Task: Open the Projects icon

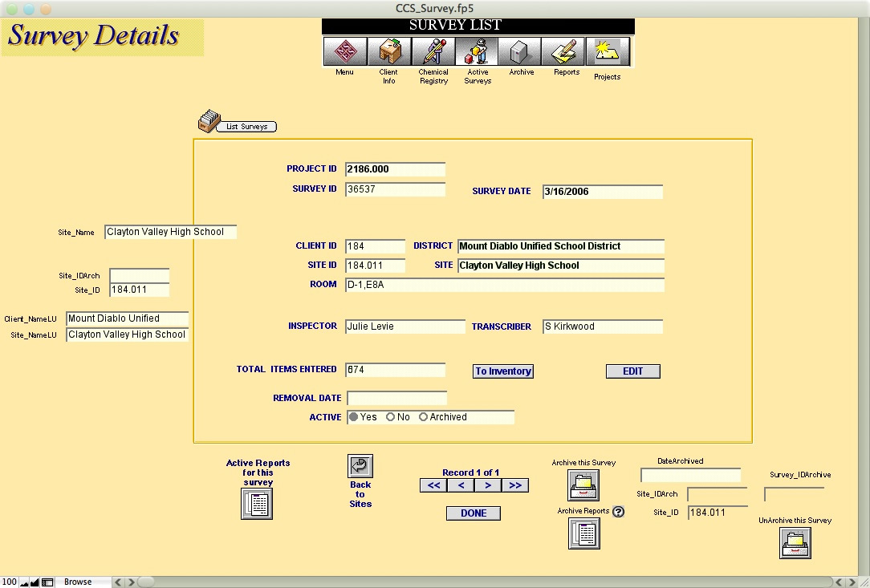Action: point(608,51)
